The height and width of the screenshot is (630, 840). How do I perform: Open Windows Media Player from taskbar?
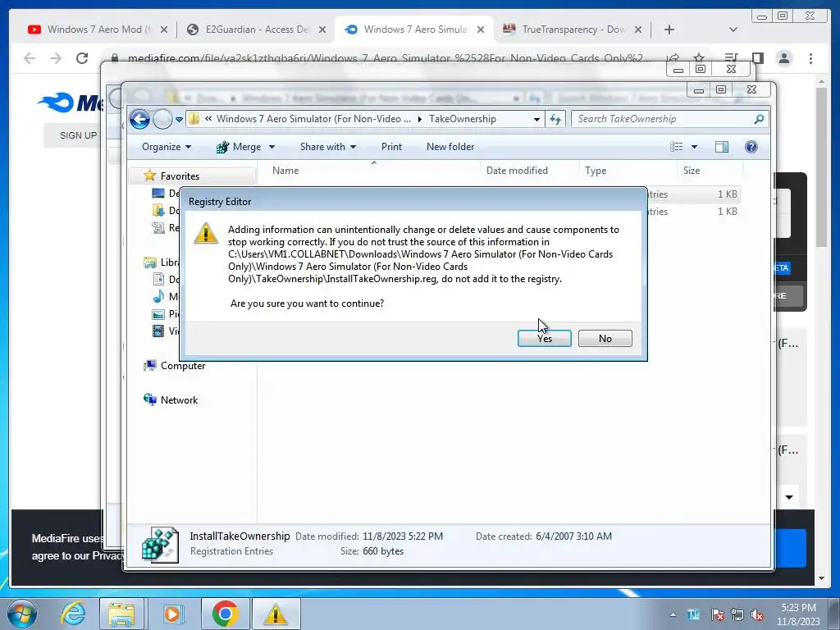tap(172, 614)
